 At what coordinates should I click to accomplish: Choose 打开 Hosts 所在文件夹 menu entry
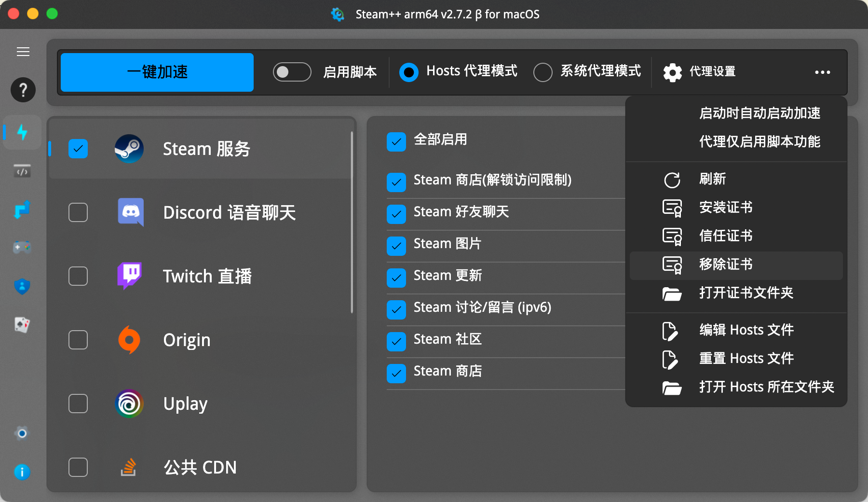pyautogui.click(x=736, y=388)
